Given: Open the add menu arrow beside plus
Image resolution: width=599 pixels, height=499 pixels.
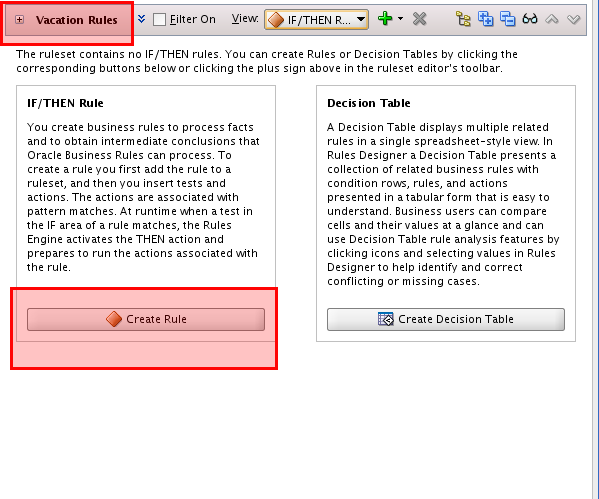Looking at the screenshot, I should (400, 18).
